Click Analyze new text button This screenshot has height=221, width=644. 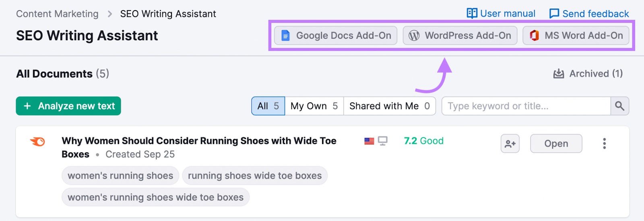pyautogui.click(x=68, y=106)
